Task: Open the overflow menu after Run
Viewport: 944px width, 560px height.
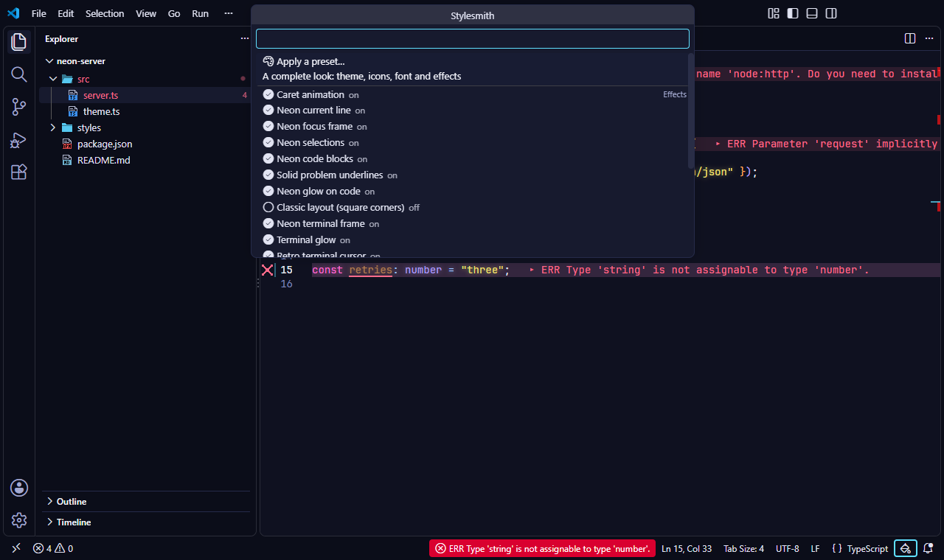Action: pos(229,13)
